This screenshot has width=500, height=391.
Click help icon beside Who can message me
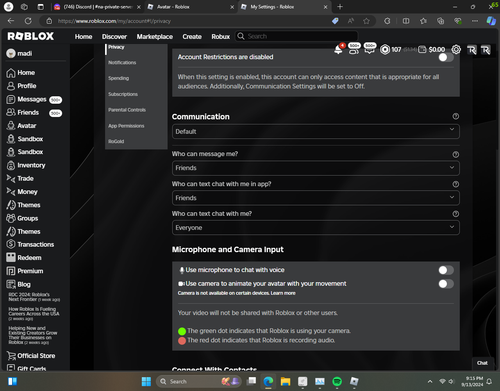tap(456, 154)
